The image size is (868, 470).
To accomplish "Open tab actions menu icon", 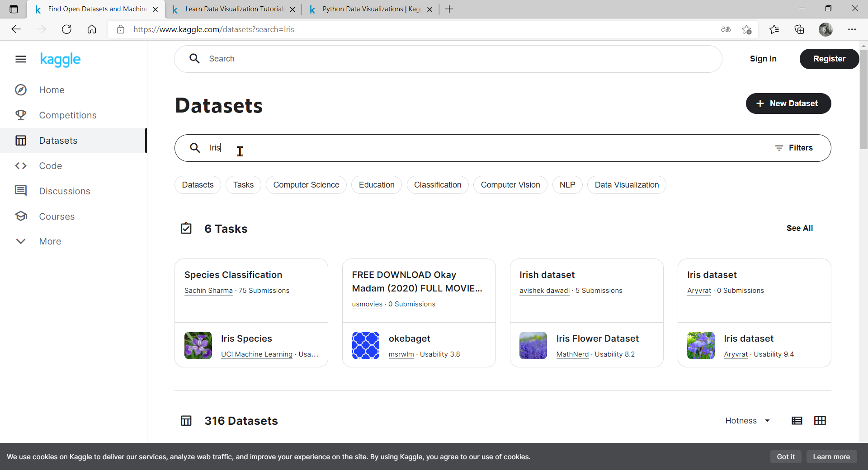I will pyautogui.click(x=14, y=9).
